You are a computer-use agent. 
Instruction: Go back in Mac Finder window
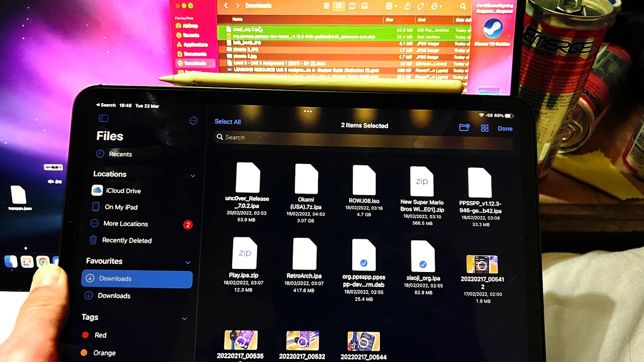226,6
